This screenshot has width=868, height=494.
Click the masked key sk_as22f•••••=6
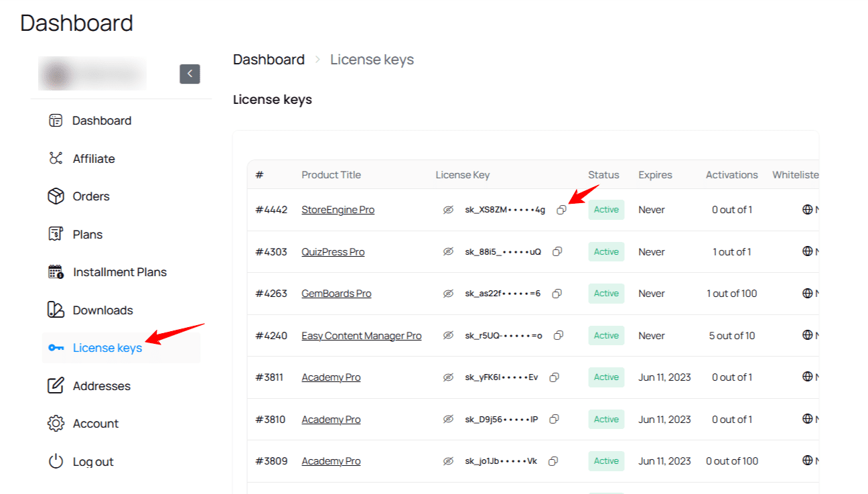(503, 294)
